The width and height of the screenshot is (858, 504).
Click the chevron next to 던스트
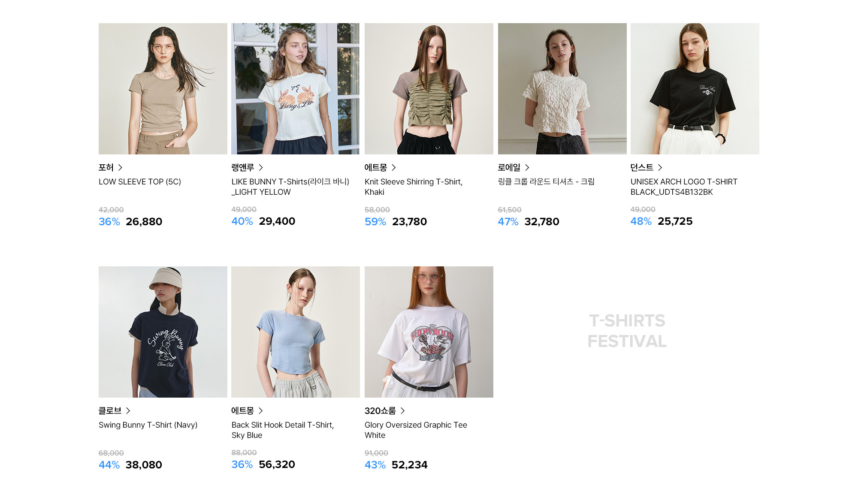pos(660,167)
